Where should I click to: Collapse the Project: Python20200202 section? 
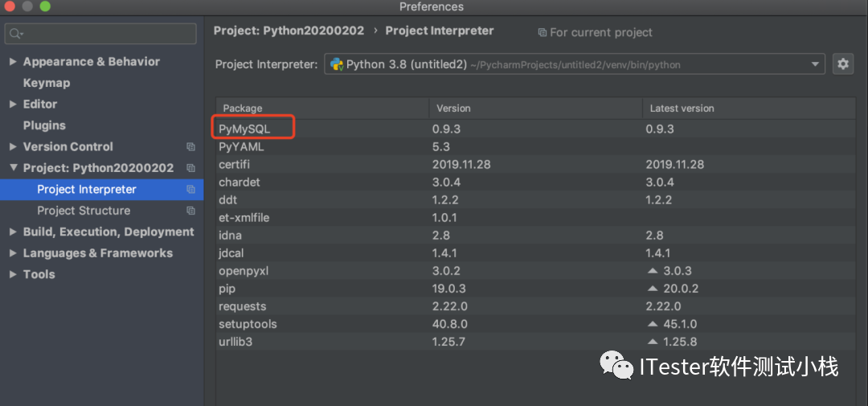click(13, 168)
